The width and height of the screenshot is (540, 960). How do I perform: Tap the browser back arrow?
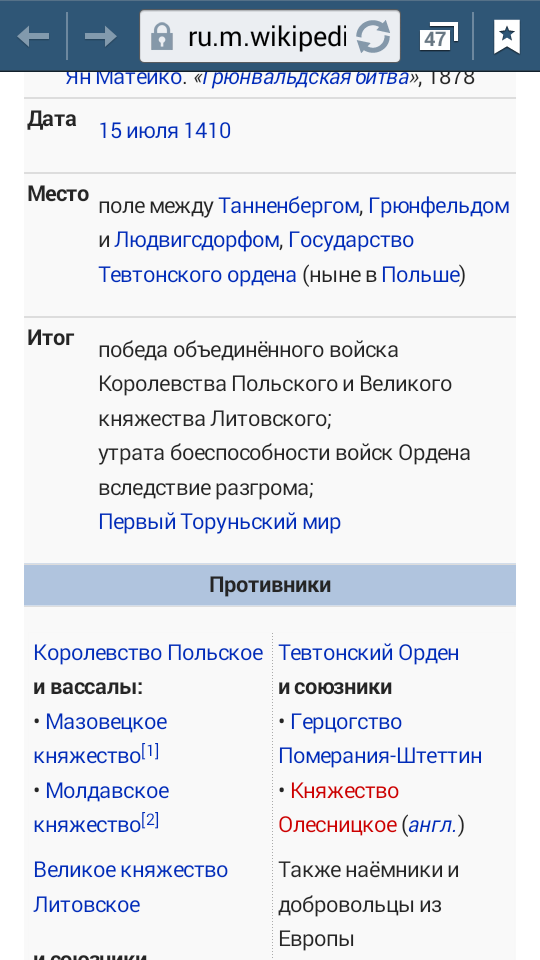[x=33, y=37]
